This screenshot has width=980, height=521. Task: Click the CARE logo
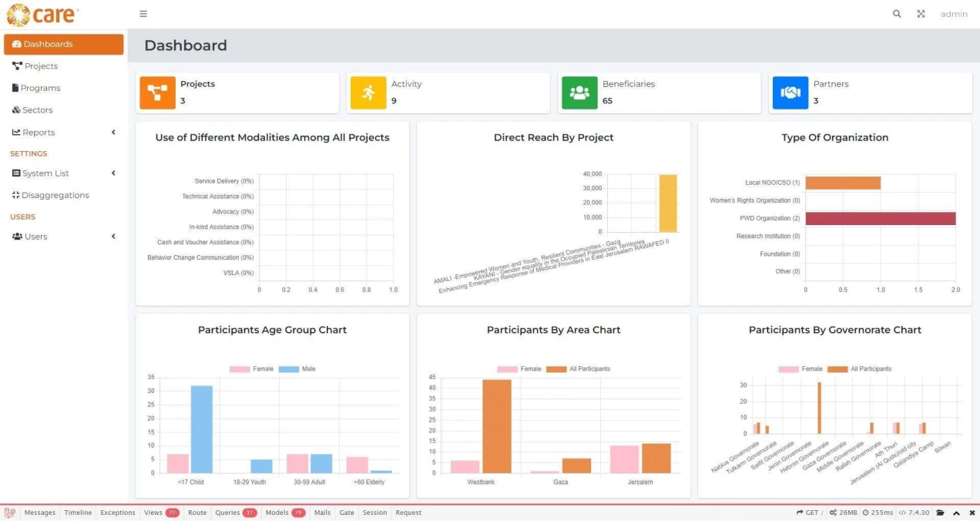pyautogui.click(x=42, y=14)
